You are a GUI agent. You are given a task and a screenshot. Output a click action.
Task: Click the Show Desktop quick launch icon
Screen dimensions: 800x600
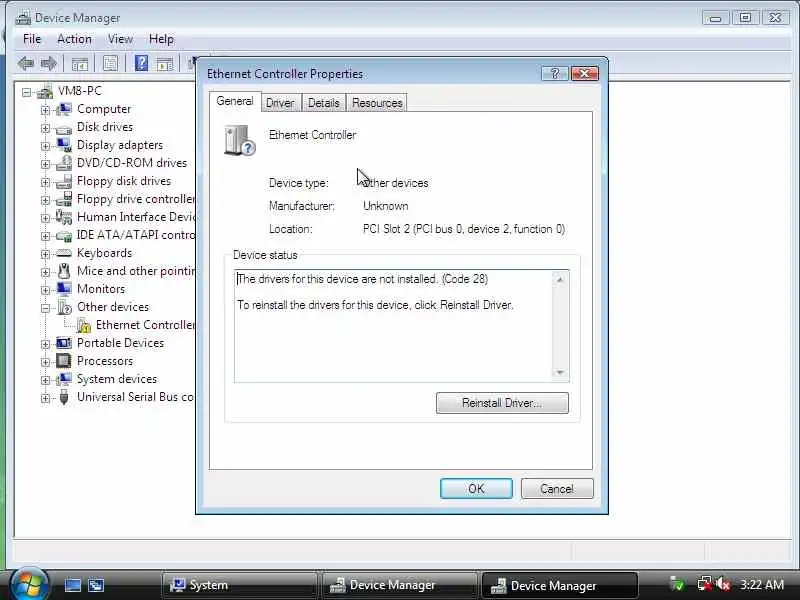(x=72, y=585)
